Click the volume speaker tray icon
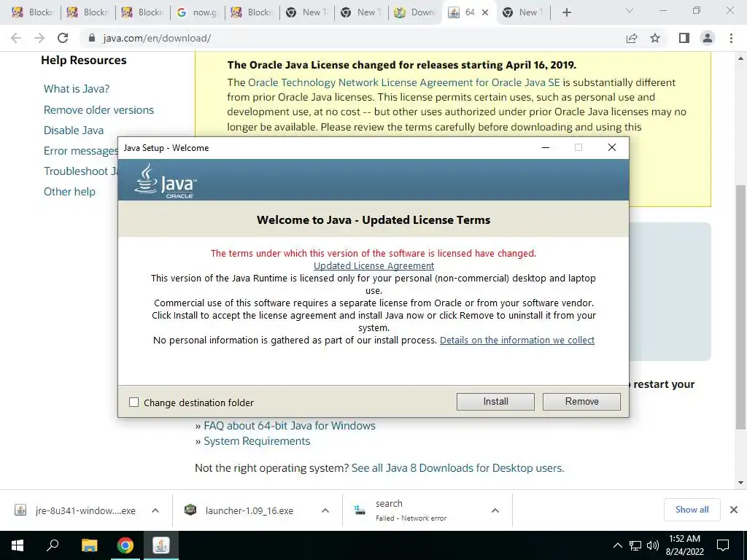This screenshot has width=747, height=560. pyautogui.click(x=653, y=545)
